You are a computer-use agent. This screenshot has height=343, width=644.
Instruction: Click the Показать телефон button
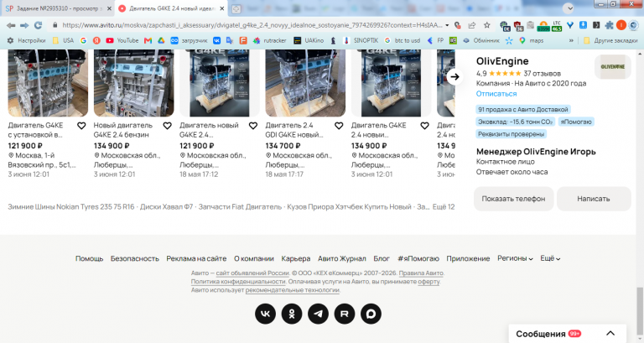click(513, 199)
